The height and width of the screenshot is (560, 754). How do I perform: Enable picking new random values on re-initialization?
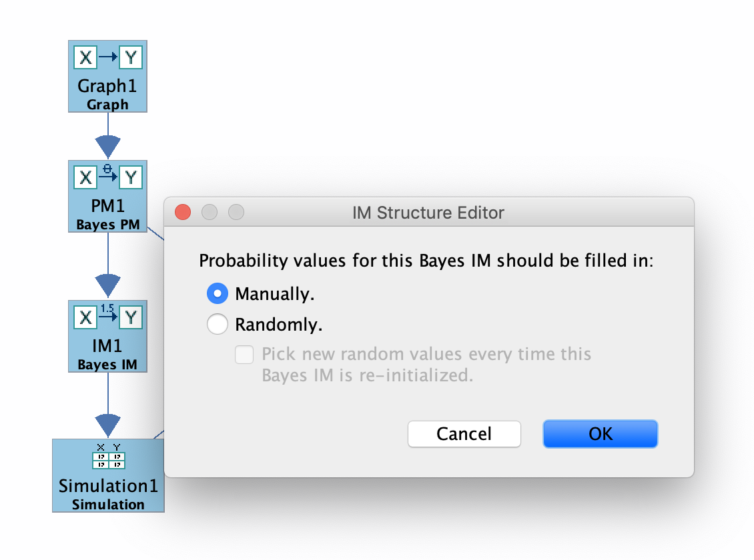pos(244,355)
